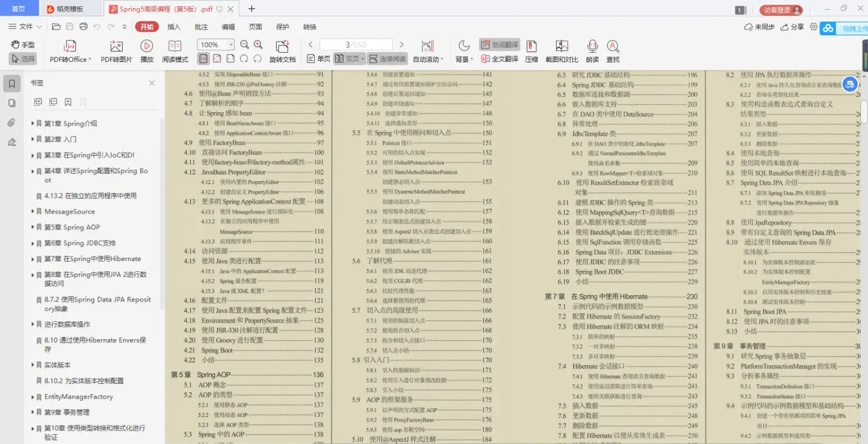Go to the 首页 home tab

[19, 9]
